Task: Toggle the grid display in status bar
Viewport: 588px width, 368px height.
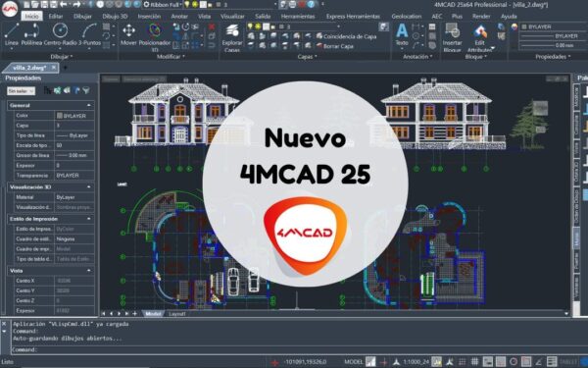Action: [474, 361]
